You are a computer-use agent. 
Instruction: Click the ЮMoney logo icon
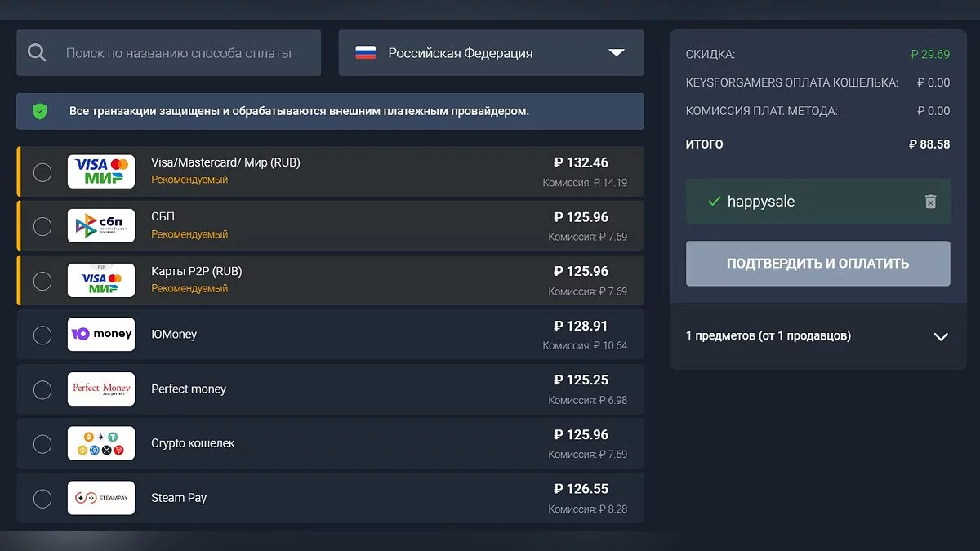point(101,334)
